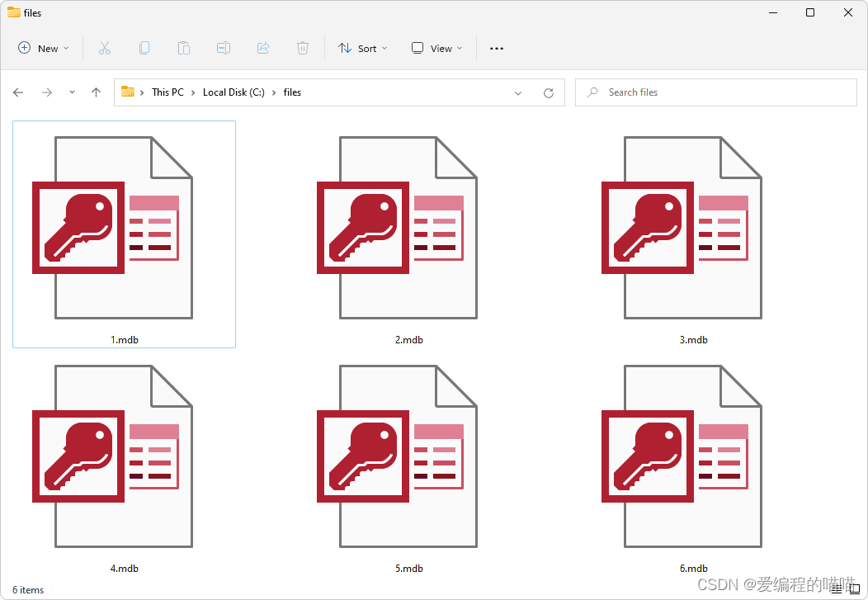868x600 pixels.
Task: Click This PC in breadcrumb path
Action: (x=167, y=92)
